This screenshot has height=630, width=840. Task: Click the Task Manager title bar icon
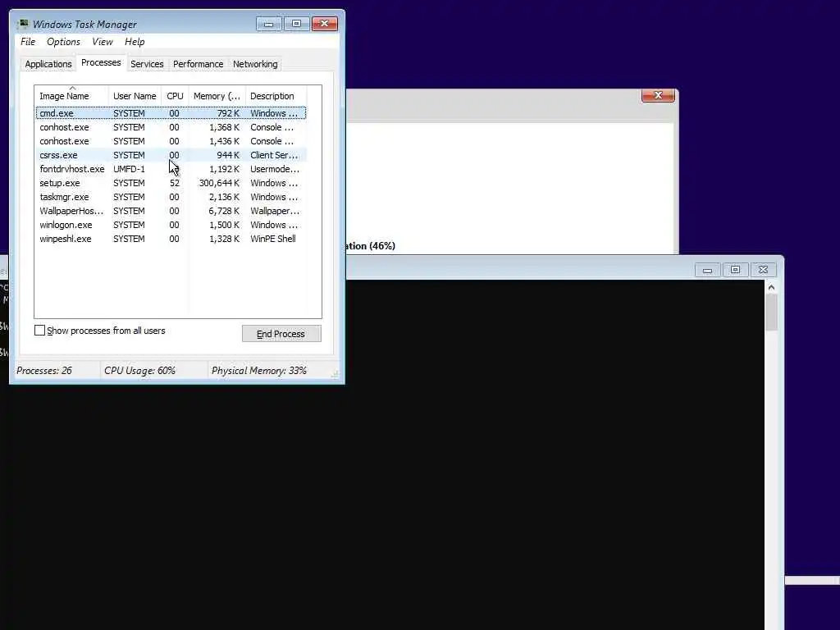coord(23,24)
